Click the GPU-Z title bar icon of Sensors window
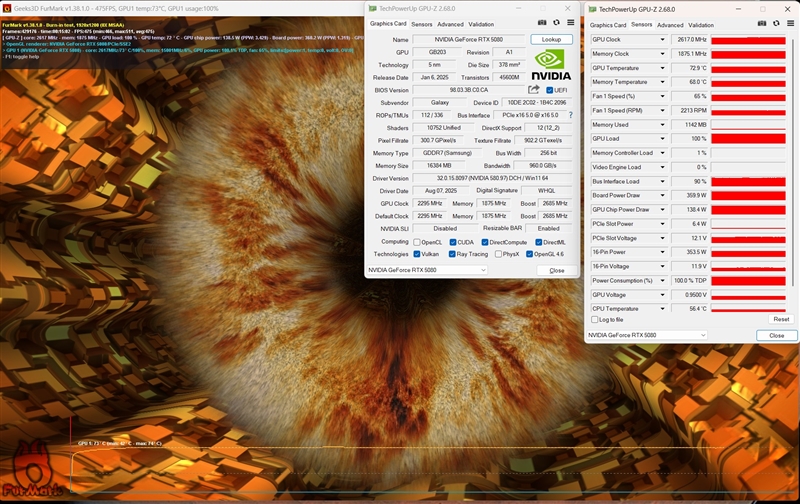 coord(592,9)
